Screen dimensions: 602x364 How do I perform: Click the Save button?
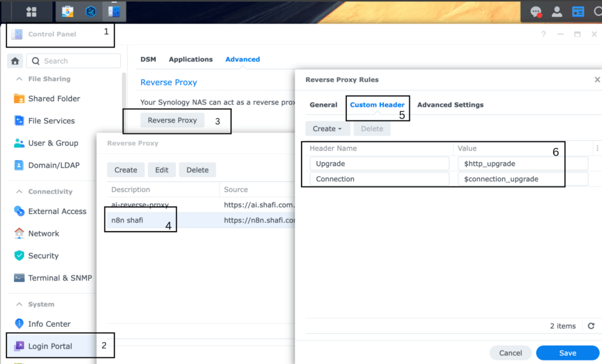pyautogui.click(x=567, y=353)
